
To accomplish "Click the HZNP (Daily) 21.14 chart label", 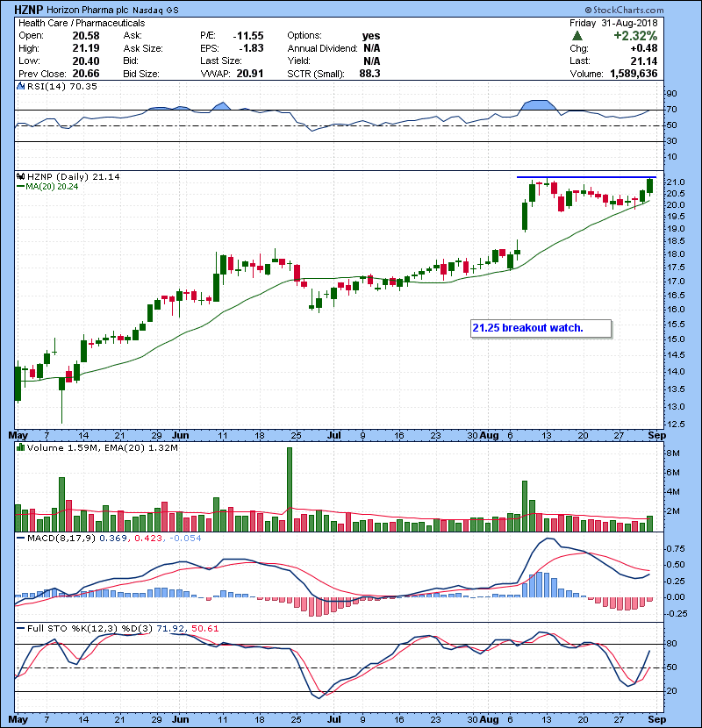I will [74, 177].
